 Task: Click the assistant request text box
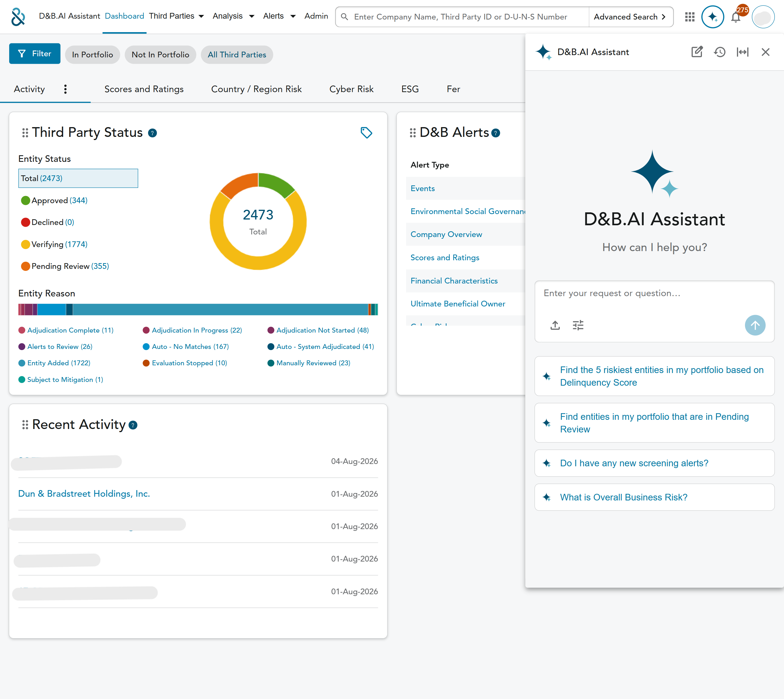click(654, 294)
